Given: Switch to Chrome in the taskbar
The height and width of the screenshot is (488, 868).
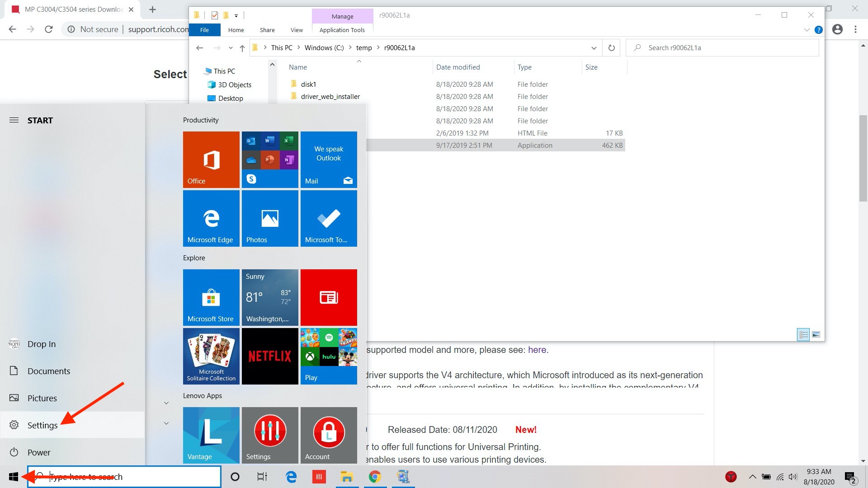Looking at the screenshot, I should click(375, 477).
